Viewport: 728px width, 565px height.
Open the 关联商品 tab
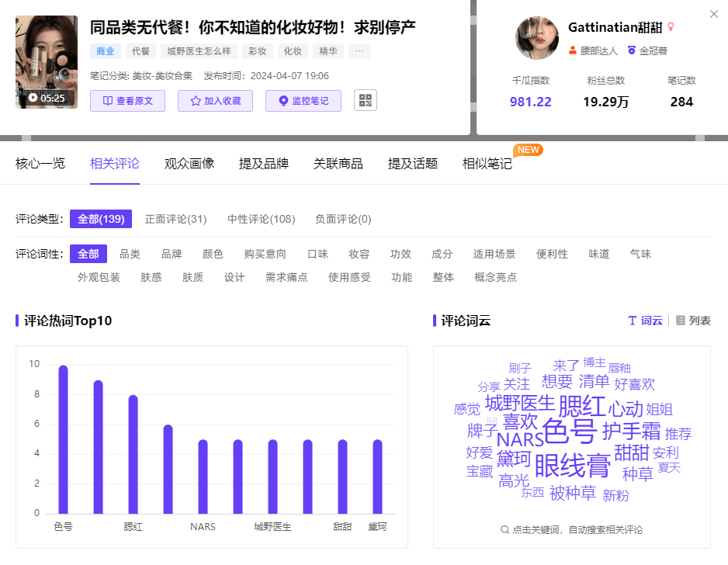click(338, 164)
